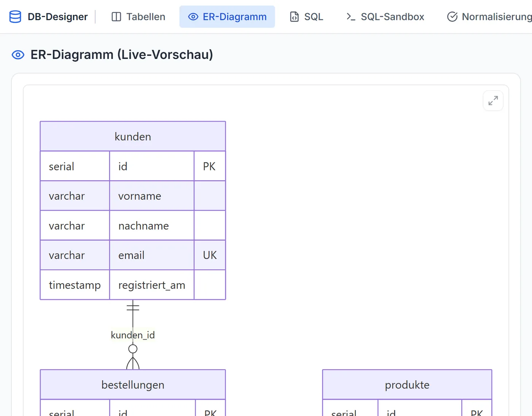
Task: Select the ER-Diagramm tab
Action: coord(227,17)
